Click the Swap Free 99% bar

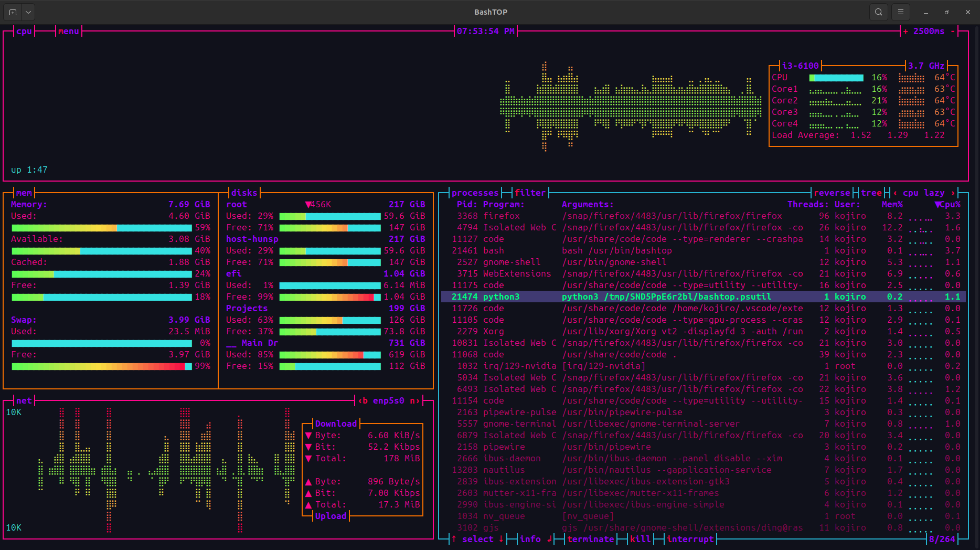pyautogui.click(x=102, y=366)
